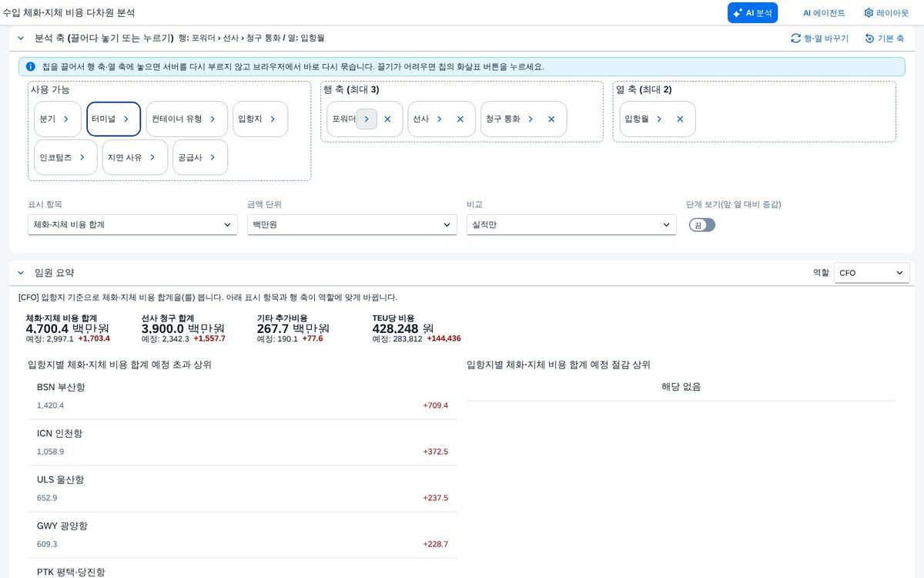This screenshot has width=924, height=578.
Task: Click arrow button on 포워더 chip
Action: (x=367, y=119)
